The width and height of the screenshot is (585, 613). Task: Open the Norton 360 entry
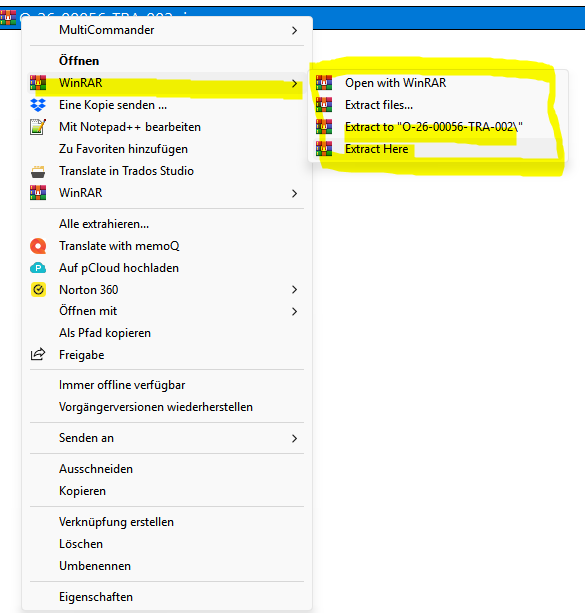[x=167, y=290]
